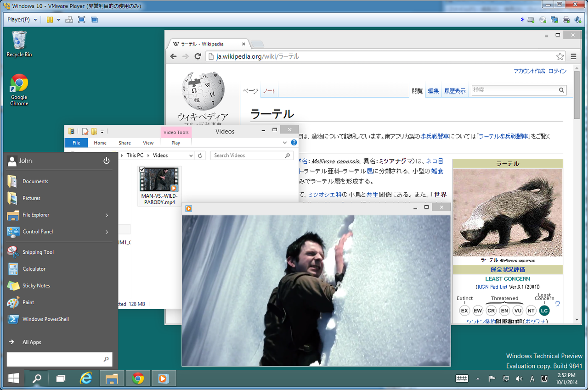Click the VMware pause virtual machine icon
Image resolution: width=588 pixels, height=390 pixels.
tap(50, 20)
